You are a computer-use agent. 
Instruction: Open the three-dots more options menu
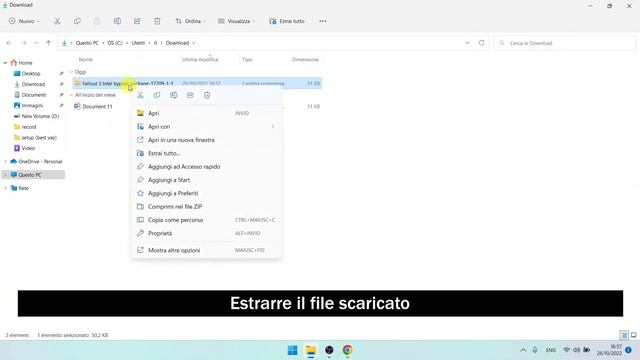323,21
